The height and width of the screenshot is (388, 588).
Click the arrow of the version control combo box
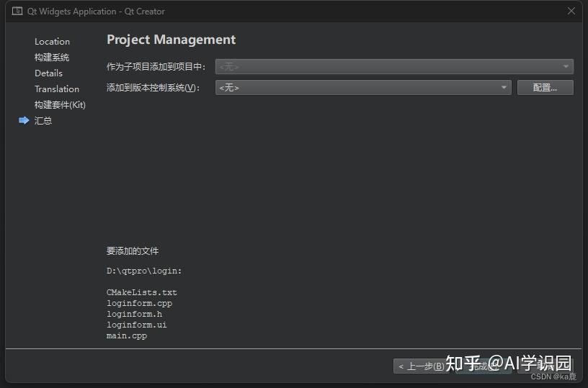pyautogui.click(x=504, y=88)
